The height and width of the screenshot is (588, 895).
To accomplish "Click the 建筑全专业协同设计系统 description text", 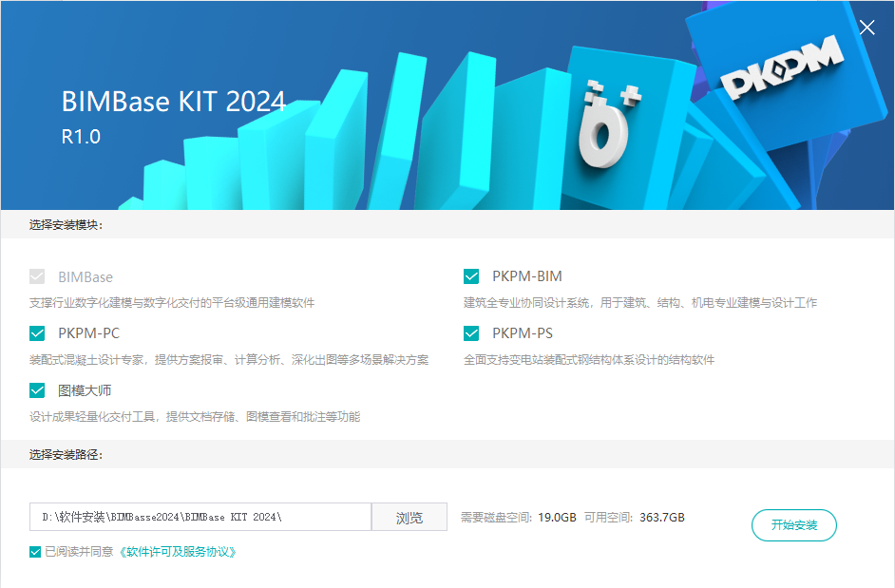I will point(639,303).
